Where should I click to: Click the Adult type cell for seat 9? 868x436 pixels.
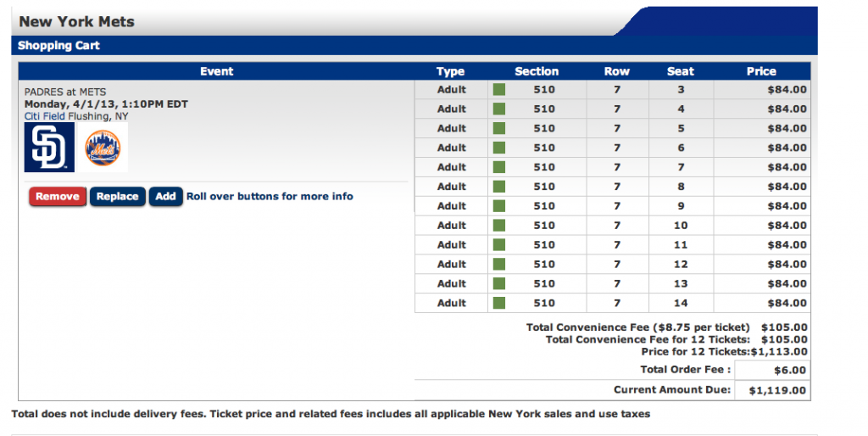[451, 206]
